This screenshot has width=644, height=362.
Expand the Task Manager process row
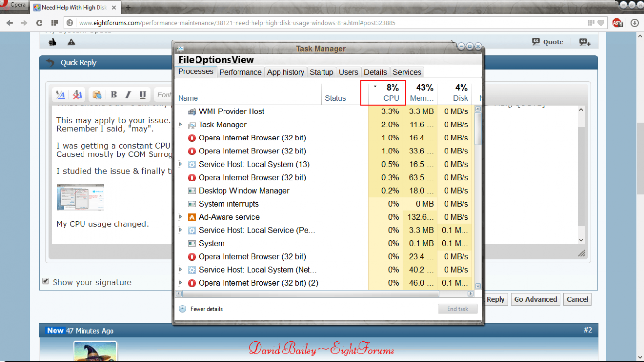tap(181, 125)
